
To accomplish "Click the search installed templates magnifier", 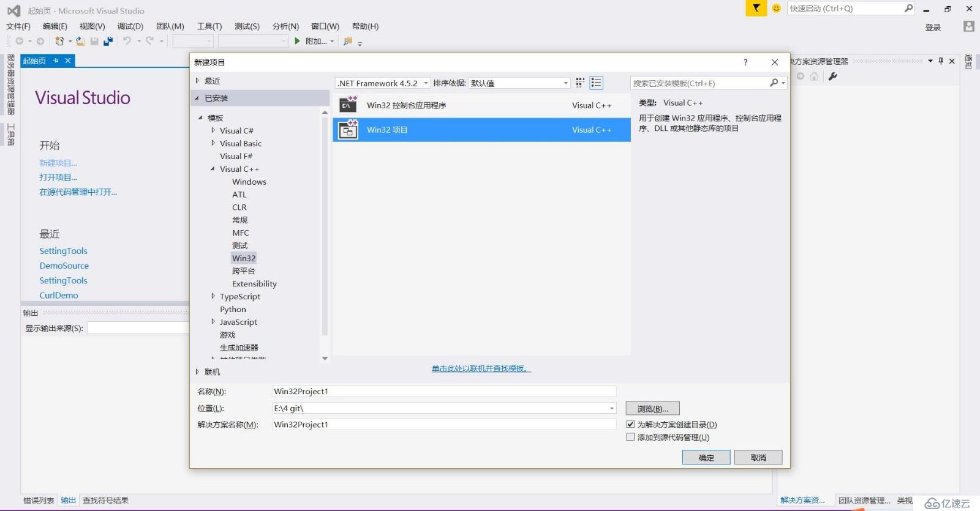I will point(774,83).
